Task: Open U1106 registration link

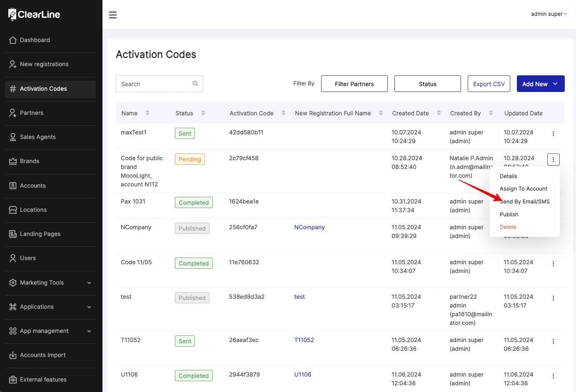Action: pos(303,375)
